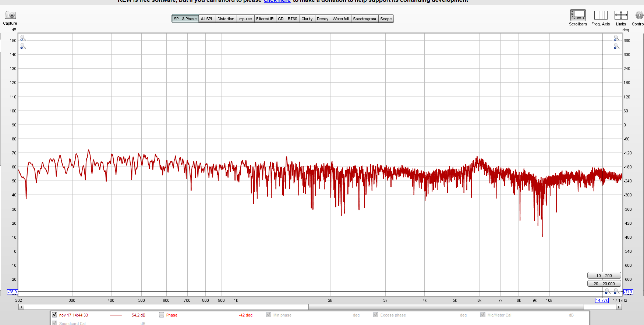644x325 pixels.
Task: Set frequency range to 20 .. 20 000
Action: tap(604, 284)
